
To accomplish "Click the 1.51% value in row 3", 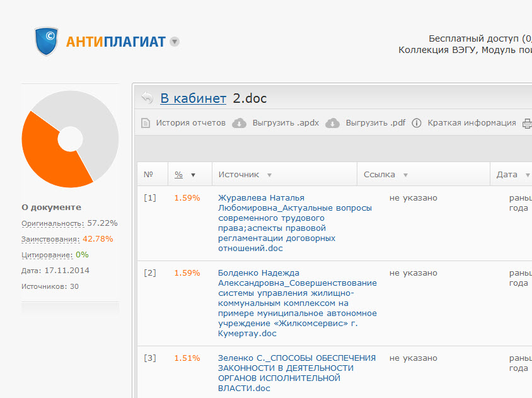I will (x=187, y=358).
